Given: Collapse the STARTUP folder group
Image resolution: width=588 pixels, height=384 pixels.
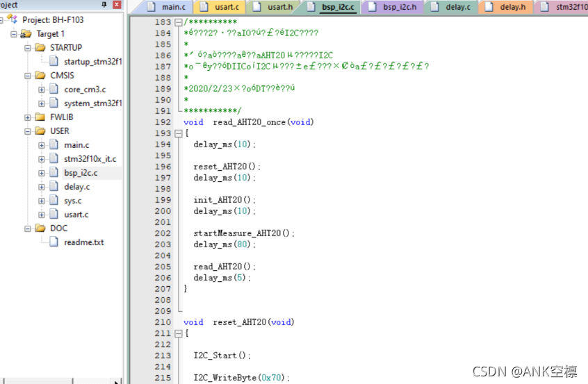Looking at the screenshot, I should pyautogui.click(x=28, y=48).
